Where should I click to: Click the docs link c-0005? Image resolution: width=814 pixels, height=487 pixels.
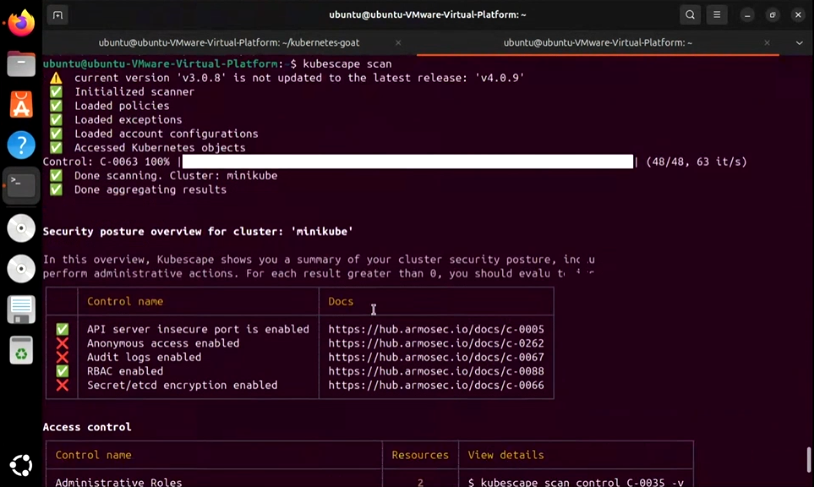point(436,329)
